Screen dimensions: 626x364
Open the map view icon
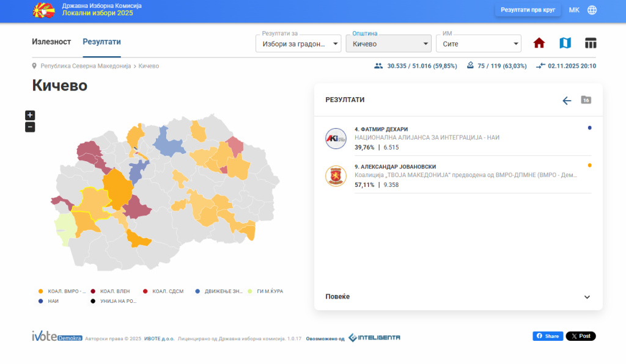(565, 43)
